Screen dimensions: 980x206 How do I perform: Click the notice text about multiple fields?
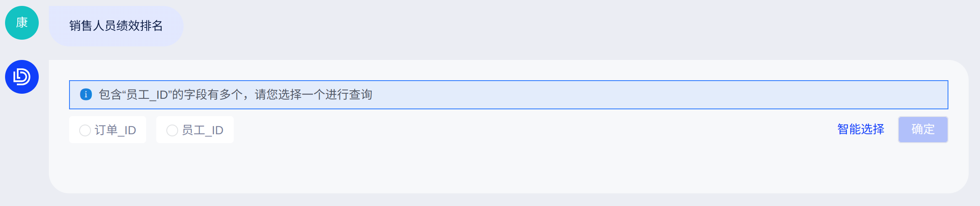(x=236, y=95)
